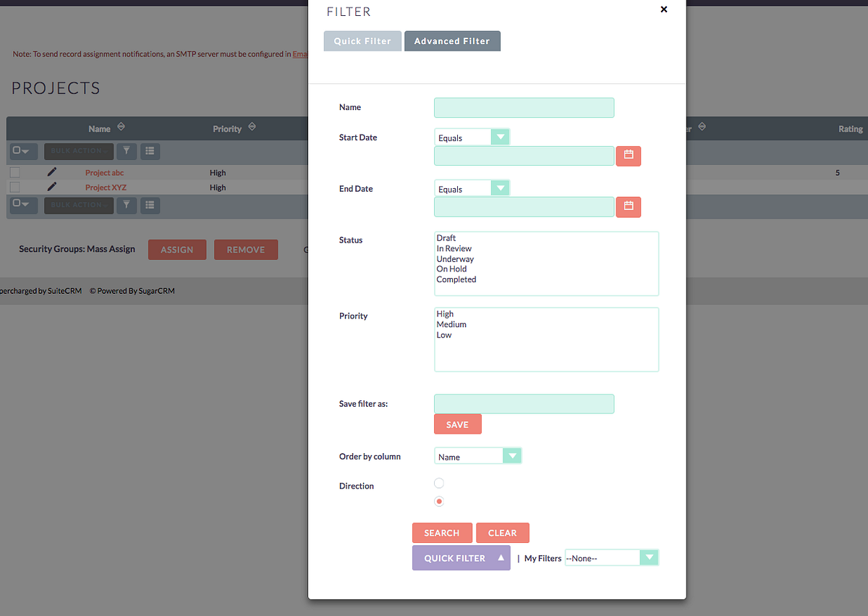
Task: Select the first Direction radio button
Action: click(439, 482)
